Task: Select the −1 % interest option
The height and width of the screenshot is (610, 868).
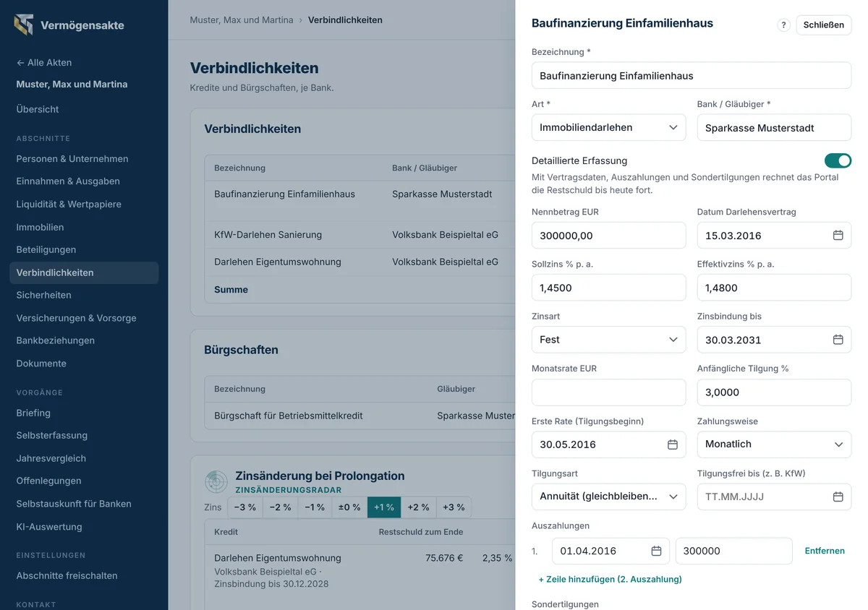Action: (x=315, y=507)
